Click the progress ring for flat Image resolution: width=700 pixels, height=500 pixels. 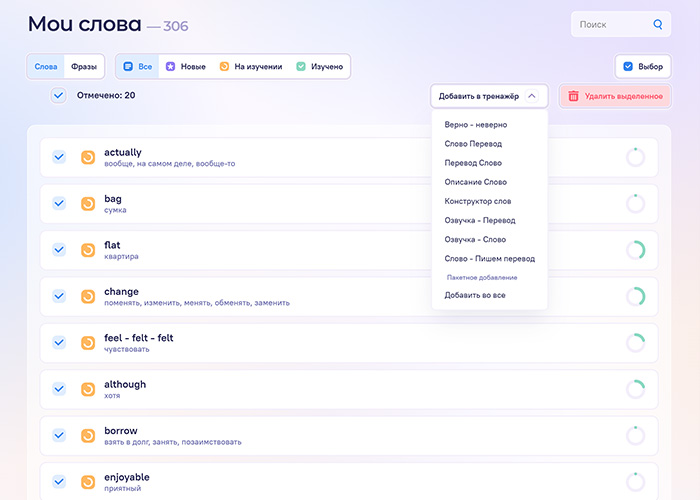pos(635,250)
